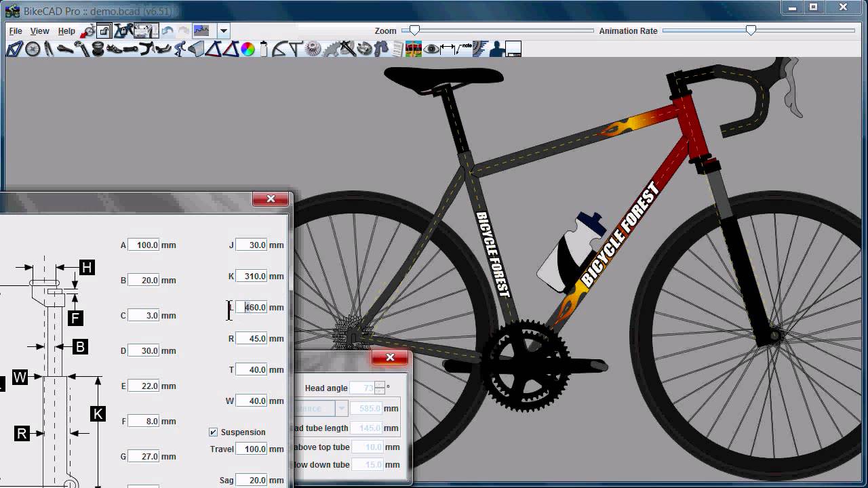
Task: Open the Help menu
Action: [66, 31]
